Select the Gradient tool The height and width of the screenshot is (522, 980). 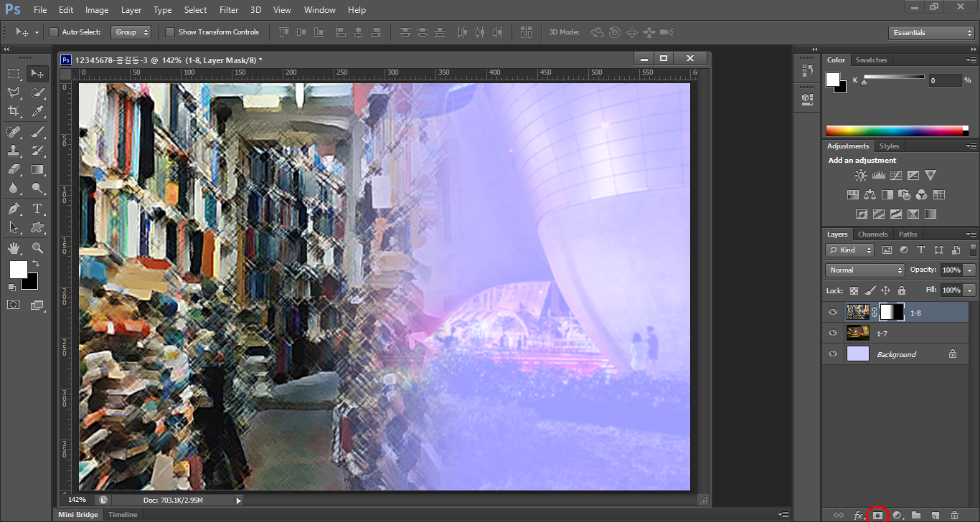[37, 169]
